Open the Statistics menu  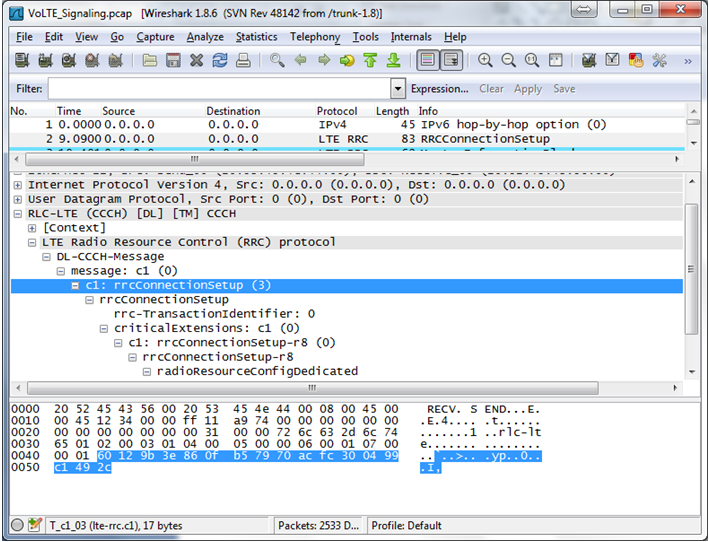[256, 37]
